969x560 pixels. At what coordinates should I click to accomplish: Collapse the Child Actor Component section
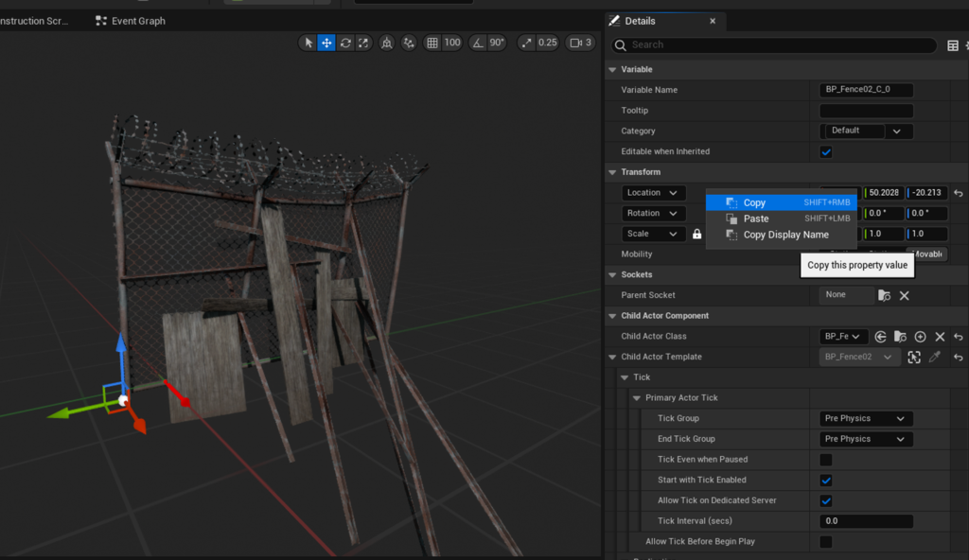point(613,316)
